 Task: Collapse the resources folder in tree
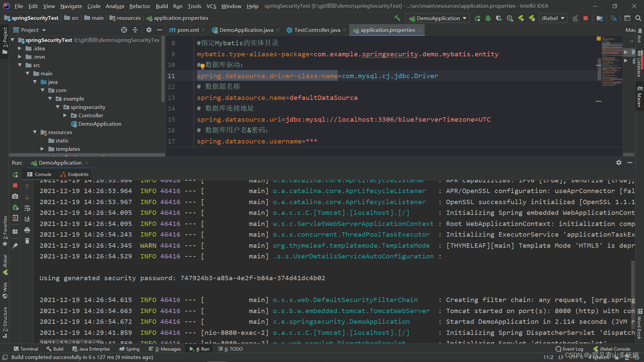pyautogui.click(x=35, y=132)
